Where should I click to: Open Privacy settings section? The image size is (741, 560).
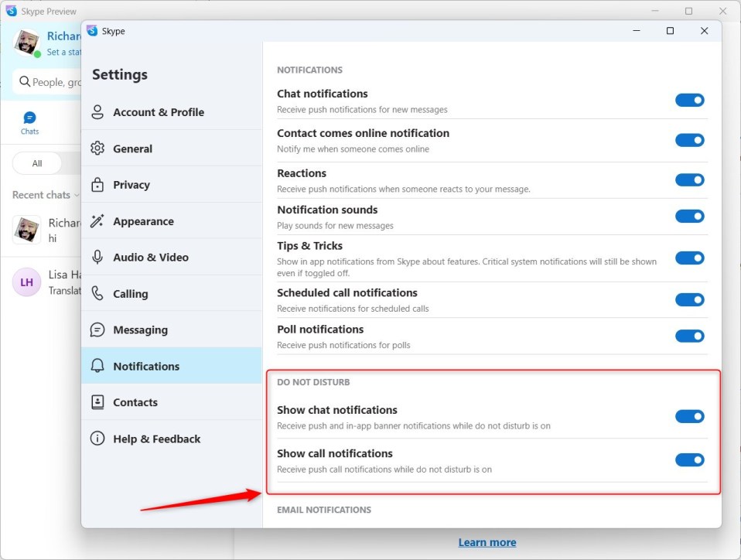[x=172, y=185]
